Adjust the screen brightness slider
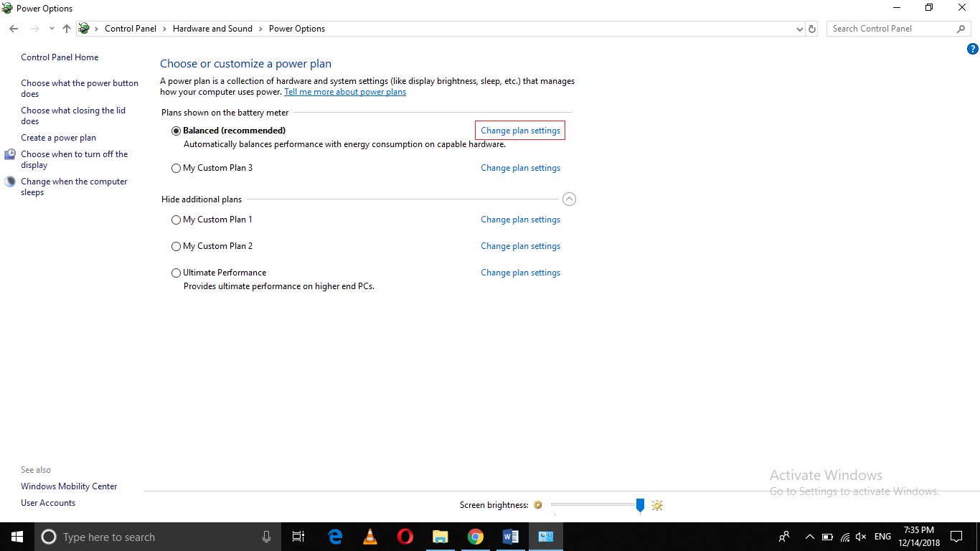The height and width of the screenshot is (551, 980). coord(639,505)
